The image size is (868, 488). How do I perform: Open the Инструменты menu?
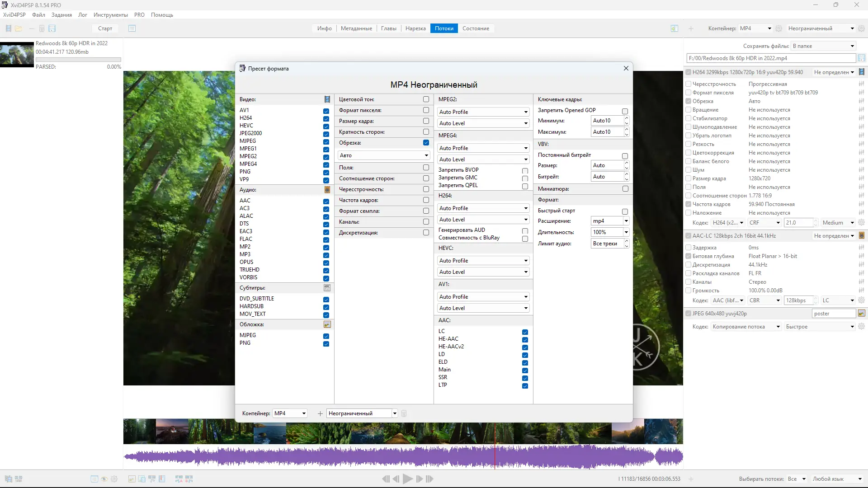(110, 15)
